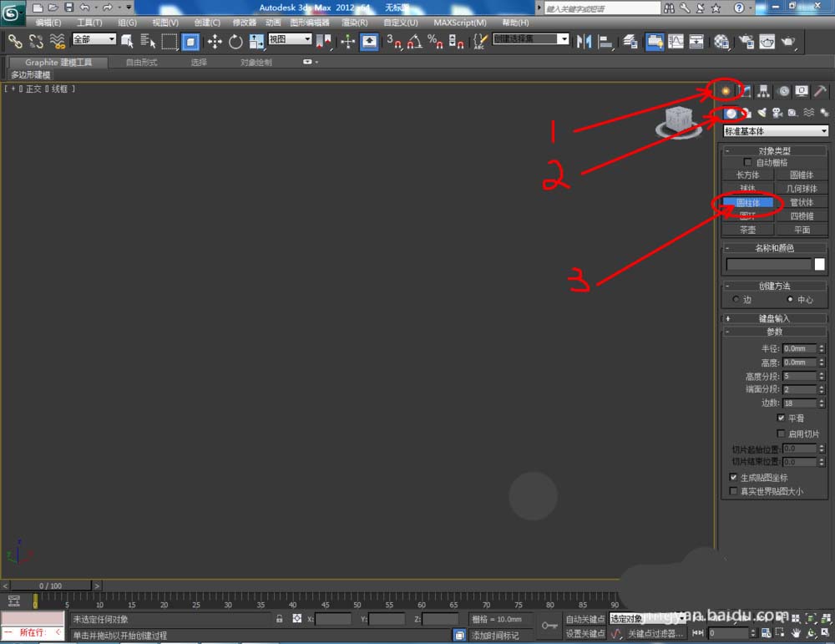Collapse 名称和颜色 rollout

[774, 248]
